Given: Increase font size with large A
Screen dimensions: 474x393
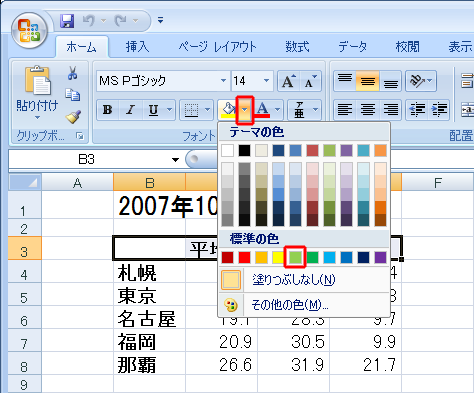Looking at the screenshot, I should click(288, 81).
